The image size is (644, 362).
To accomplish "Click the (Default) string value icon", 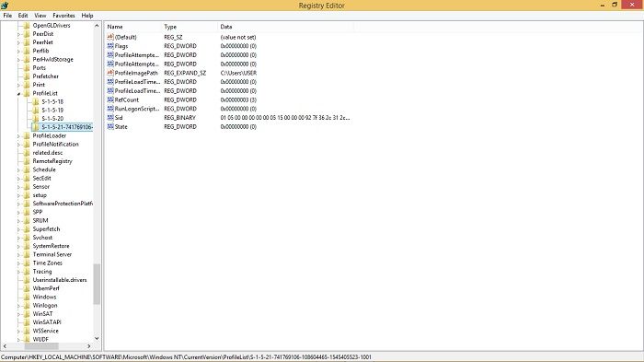I will point(110,37).
